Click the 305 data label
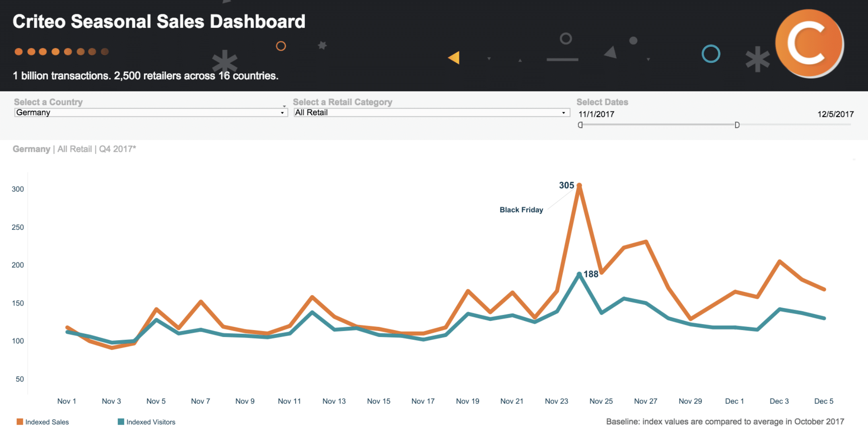Screen dimensions: 868x434 pos(566,185)
